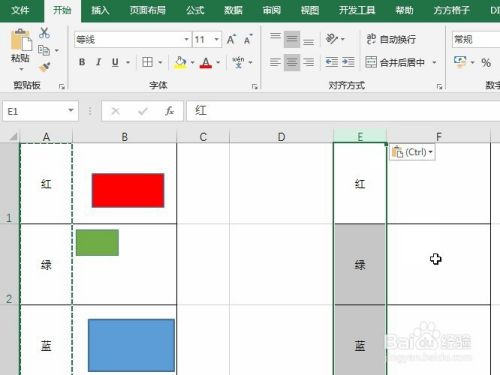500x375 pixels.
Task: Click the phonetic guide wén icon
Action: (238, 62)
